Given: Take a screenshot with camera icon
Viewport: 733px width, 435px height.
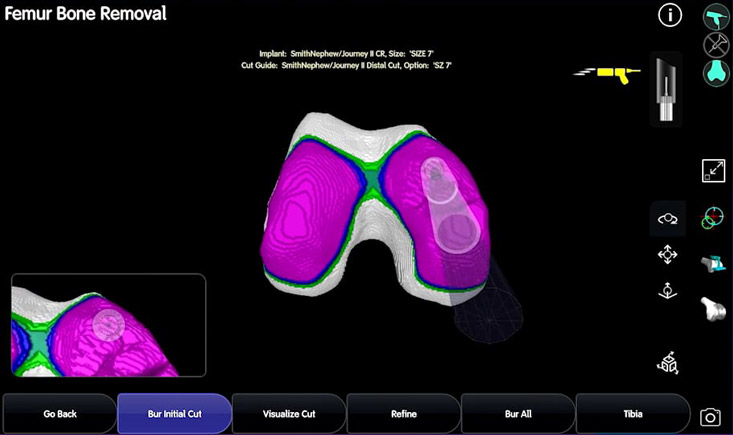Looking at the screenshot, I should pyautogui.click(x=710, y=417).
